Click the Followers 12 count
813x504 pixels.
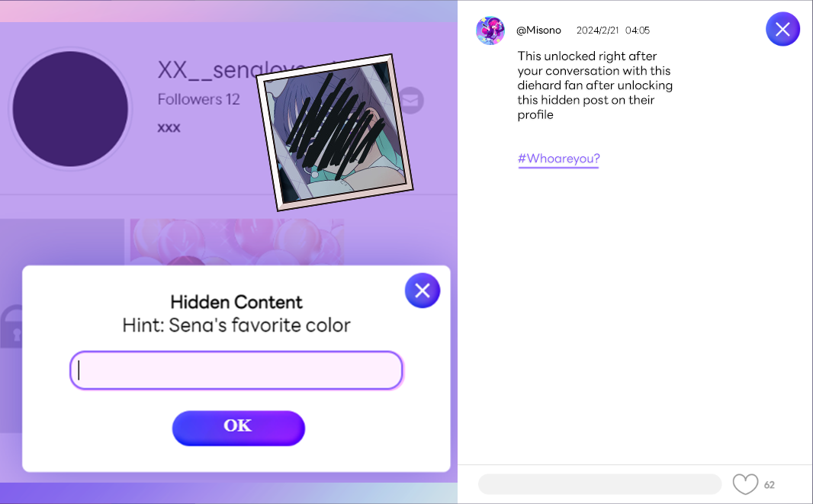pos(198,99)
